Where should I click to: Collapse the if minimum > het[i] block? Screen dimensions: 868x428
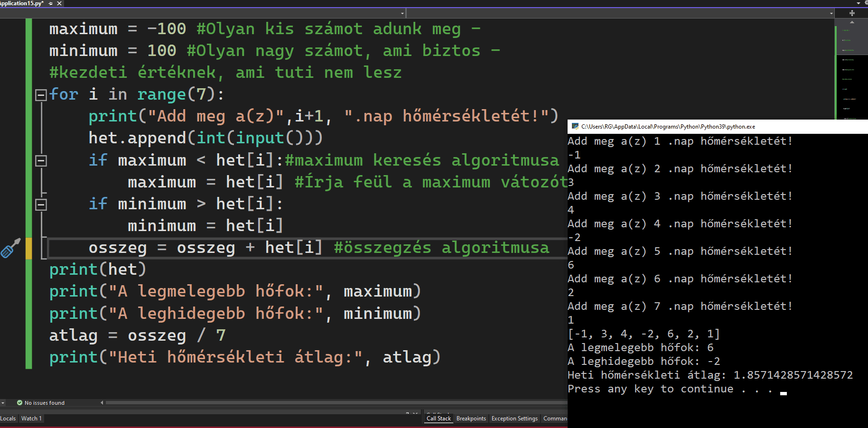click(41, 205)
